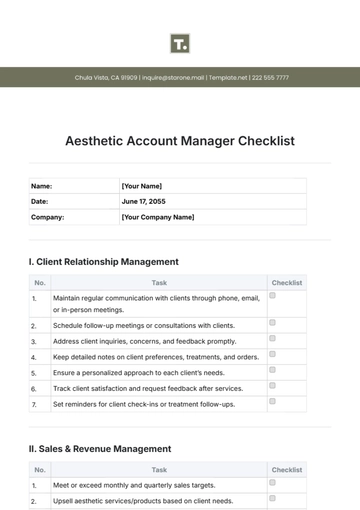
Task: Click the Template.net T logo icon
Action: (x=180, y=43)
